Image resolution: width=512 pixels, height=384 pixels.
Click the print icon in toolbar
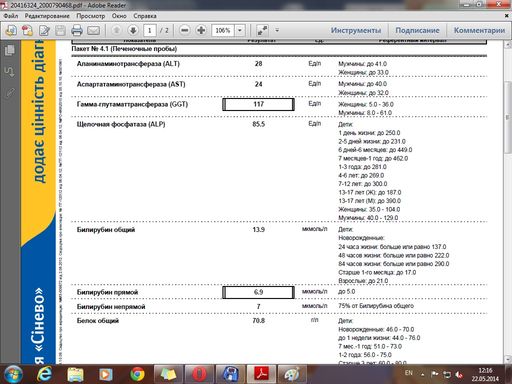pos(77,31)
